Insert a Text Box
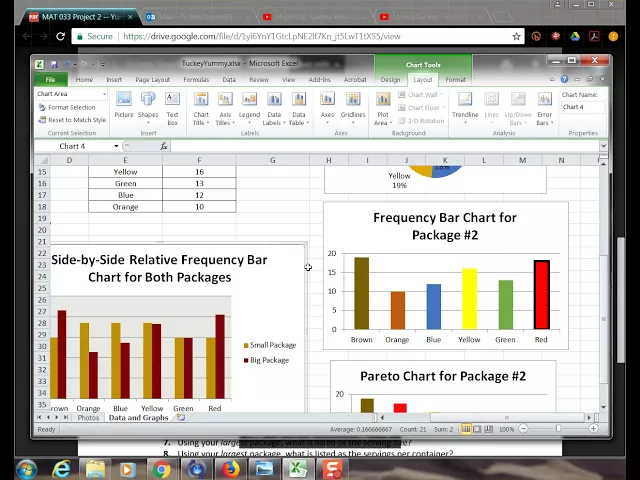The height and width of the screenshot is (480, 640). (x=172, y=108)
